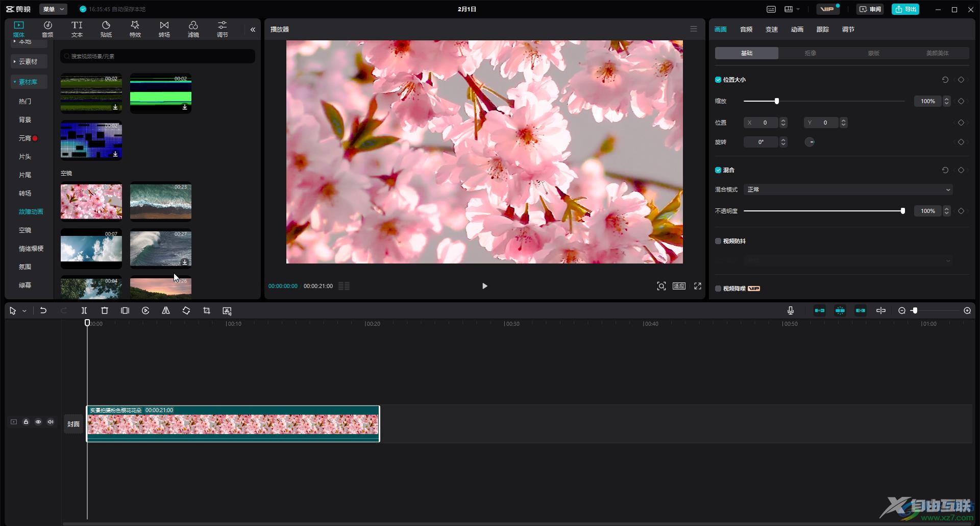Switch to the 蒙版 mask sub-tab
This screenshot has height=526, width=980.
(874, 53)
